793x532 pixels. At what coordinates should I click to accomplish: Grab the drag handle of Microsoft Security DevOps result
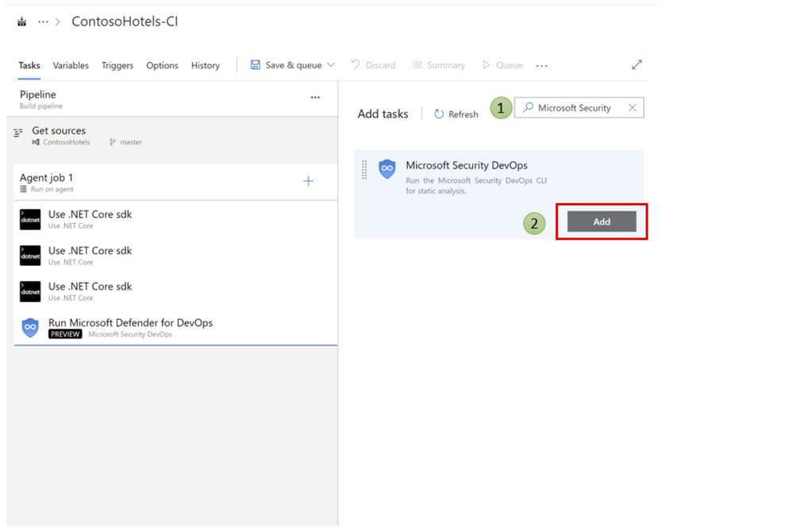click(x=364, y=170)
